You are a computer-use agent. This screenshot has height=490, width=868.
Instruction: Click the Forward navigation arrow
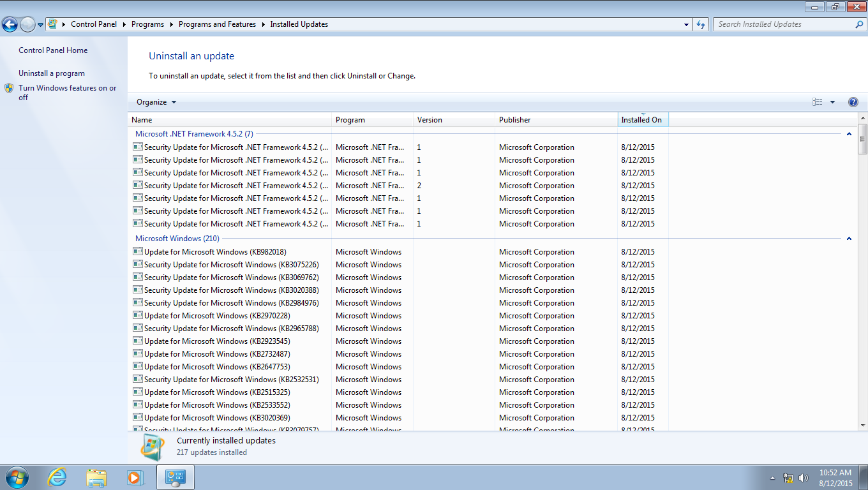(x=27, y=24)
